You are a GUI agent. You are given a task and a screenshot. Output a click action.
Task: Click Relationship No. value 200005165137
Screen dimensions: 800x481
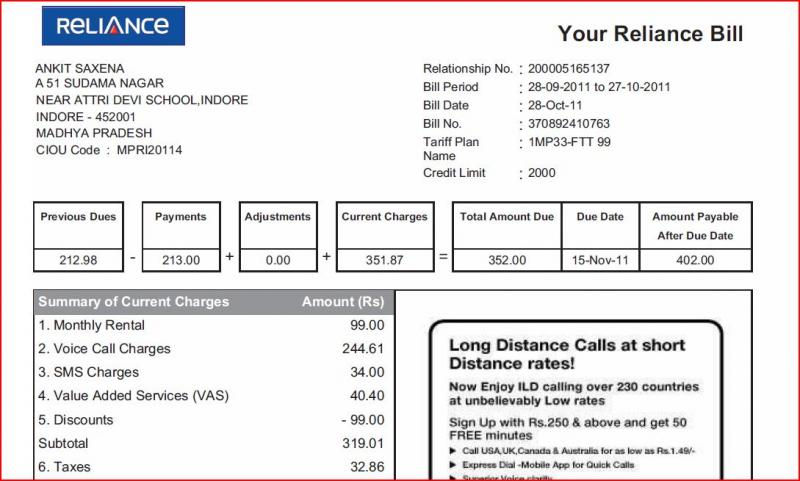(x=568, y=68)
